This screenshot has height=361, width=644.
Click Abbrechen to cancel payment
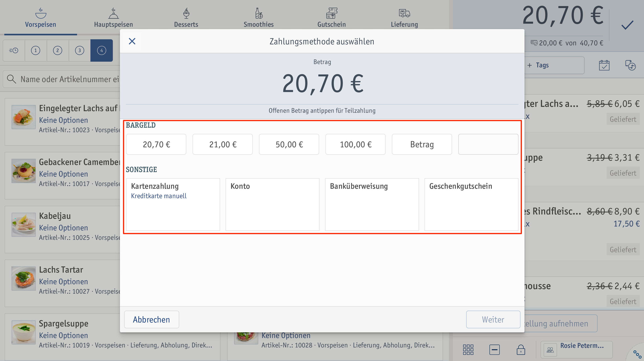(x=152, y=320)
